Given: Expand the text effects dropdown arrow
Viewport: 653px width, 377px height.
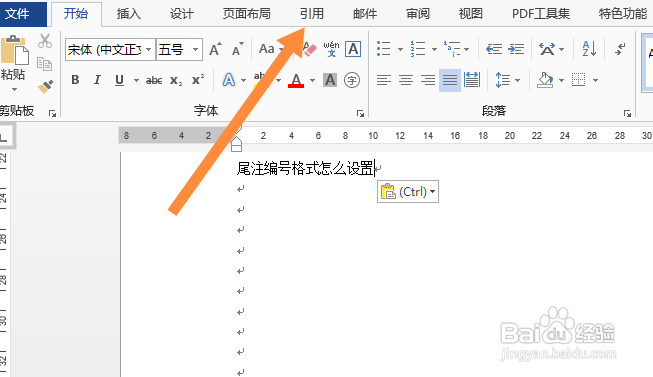Looking at the screenshot, I should point(244,80).
